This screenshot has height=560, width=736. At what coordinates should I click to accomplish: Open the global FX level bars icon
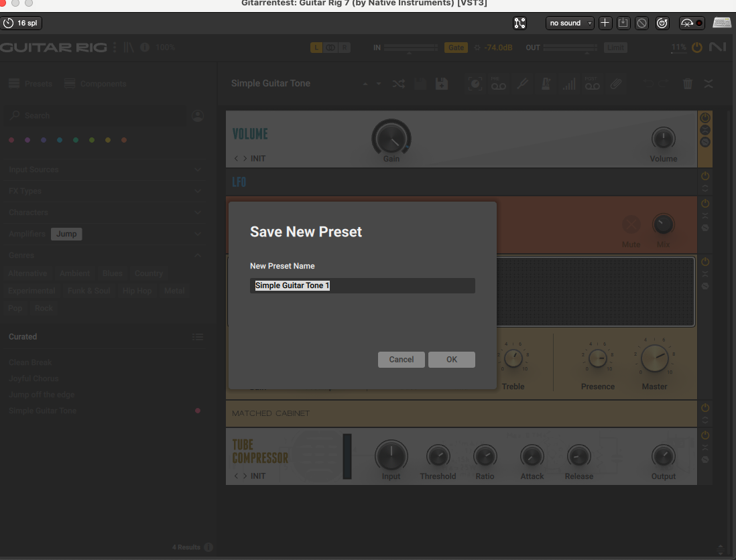569,84
